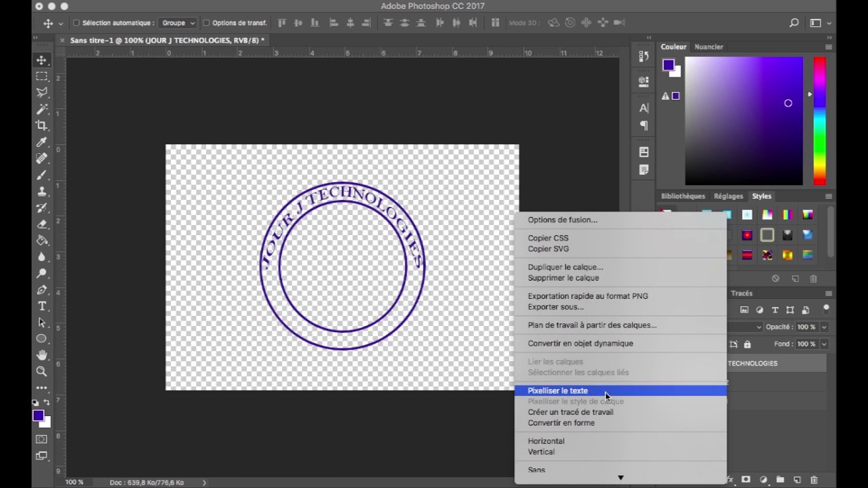868x488 pixels.
Task: Open the Paragraph panel icon
Action: (x=644, y=125)
